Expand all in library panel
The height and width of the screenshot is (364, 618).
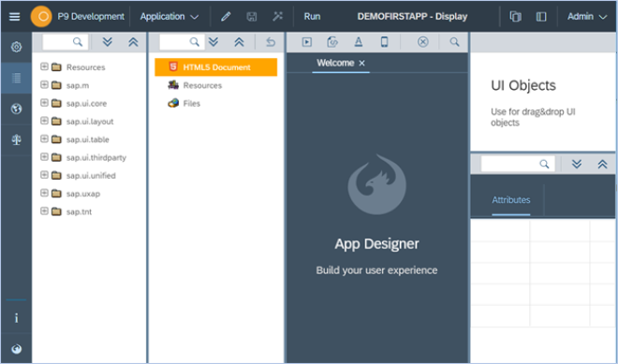pyautogui.click(x=107, y=42)
